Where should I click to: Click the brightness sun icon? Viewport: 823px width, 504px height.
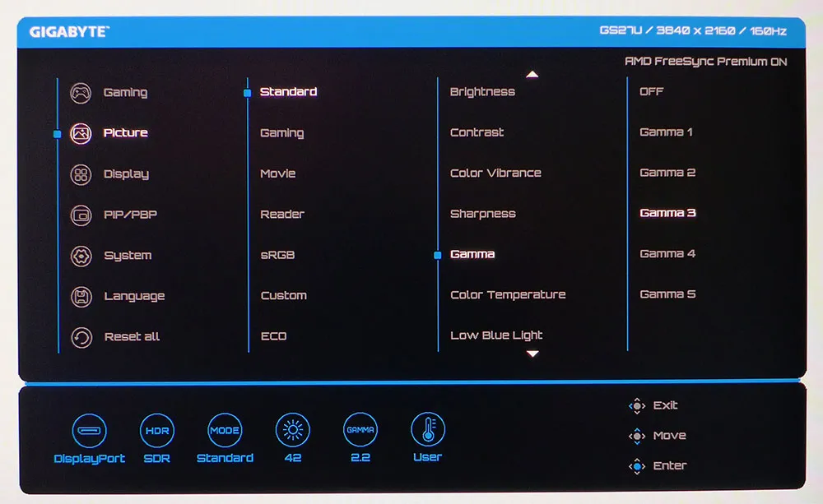(x=292, y=431)
